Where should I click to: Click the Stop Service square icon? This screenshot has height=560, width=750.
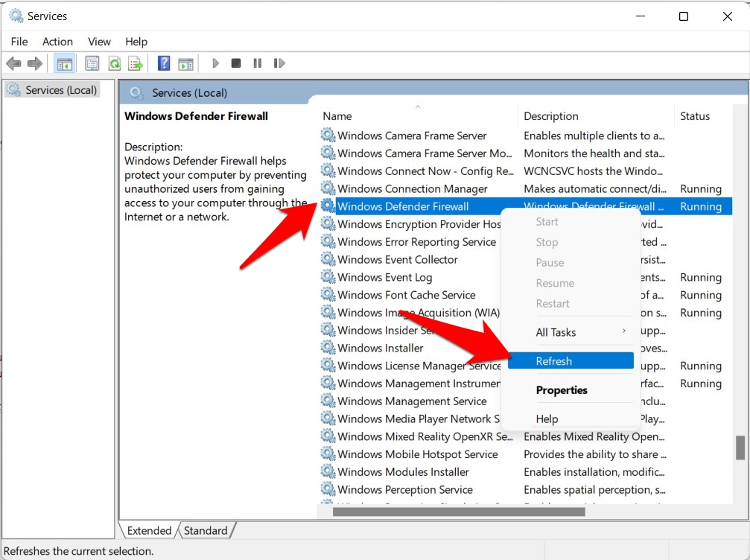[236, 63]
